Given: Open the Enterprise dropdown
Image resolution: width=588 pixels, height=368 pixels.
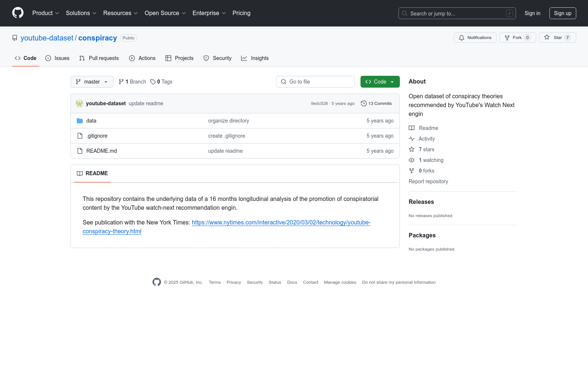Looking at the screenshot, I should [209, 13].
